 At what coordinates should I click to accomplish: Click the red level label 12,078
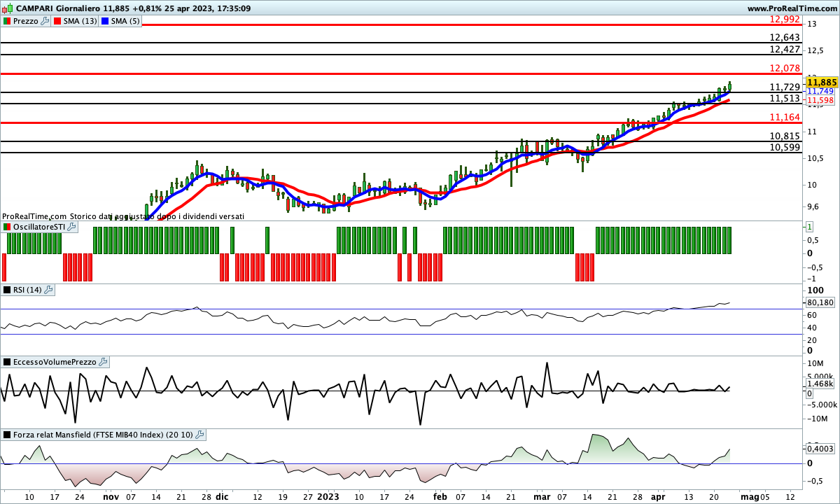click(785, 68)
